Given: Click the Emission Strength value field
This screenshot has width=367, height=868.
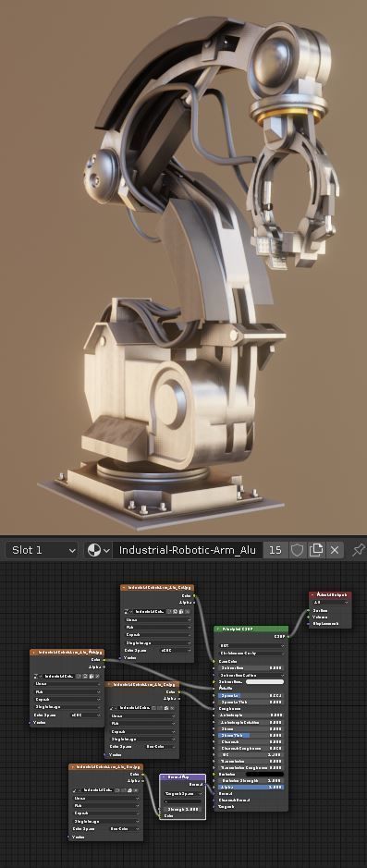Looking at the screenshot, I should (251, 780).
